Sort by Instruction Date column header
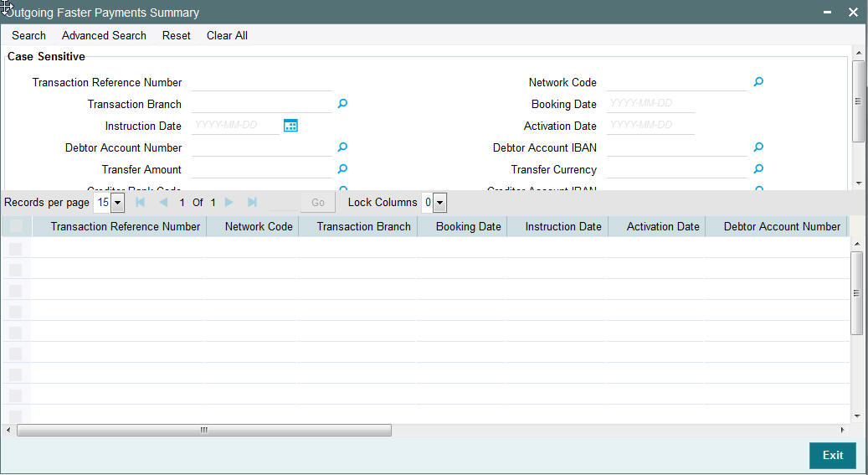Viewport: 868px width, 475px height. pyautogui.click(x=563, y=227)
